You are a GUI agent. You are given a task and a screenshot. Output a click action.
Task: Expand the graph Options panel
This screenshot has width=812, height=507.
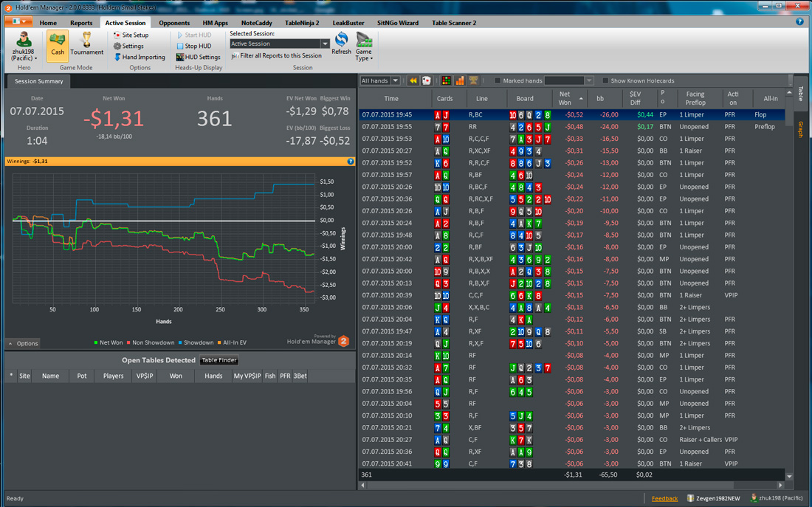click(x=24, y=343)
